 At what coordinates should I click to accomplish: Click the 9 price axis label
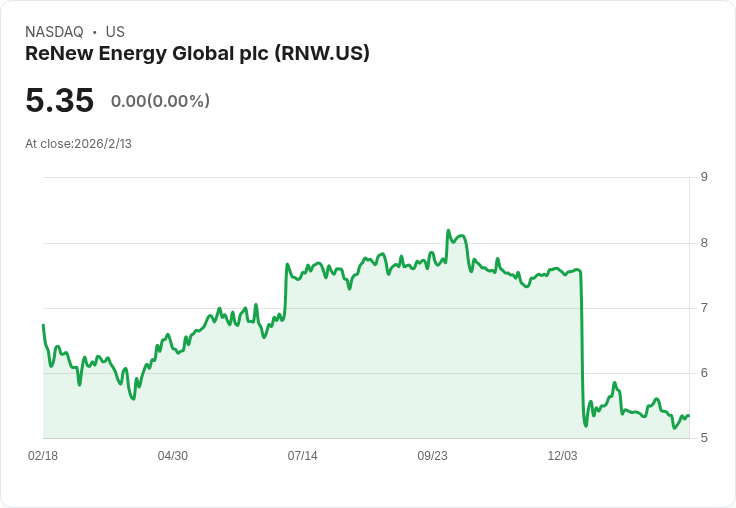pyautogui.click(x=704, y=177)
